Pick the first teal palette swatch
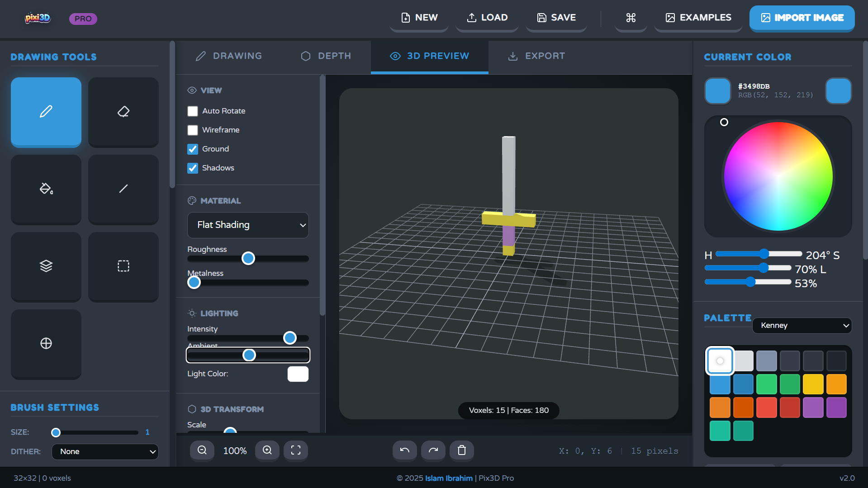868x488 pixels. tap(720, 431)
